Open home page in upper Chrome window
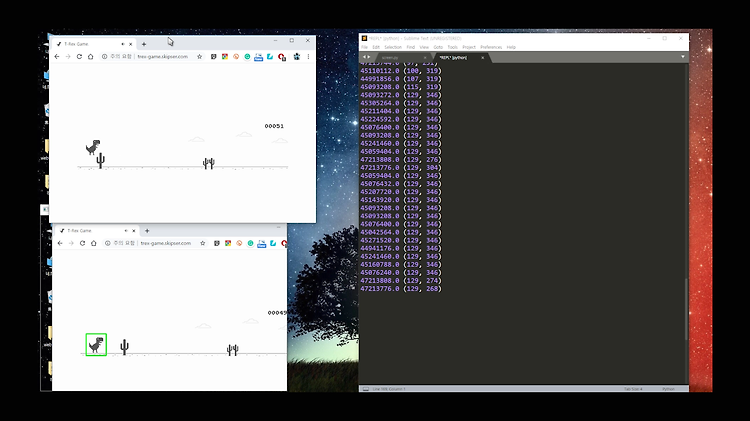Viewport: 750px width, 421px height. [90, 56]
